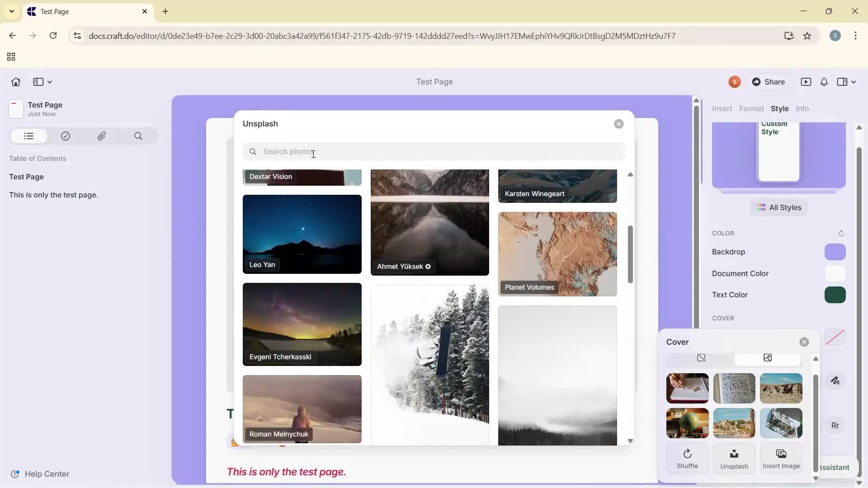The image size is (868, 488).
Task: Open the search icon in sidebar toolbar
Action: click(138, 136)
